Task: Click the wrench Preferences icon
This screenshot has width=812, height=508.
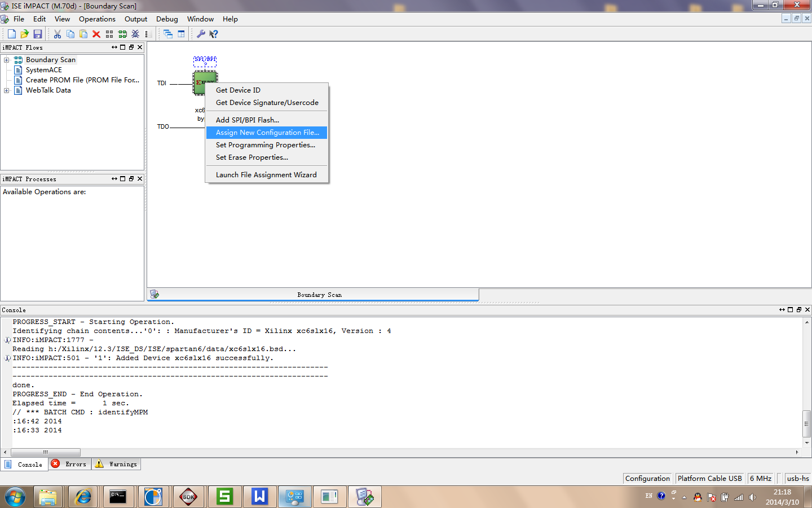Action: pos(201,34)
